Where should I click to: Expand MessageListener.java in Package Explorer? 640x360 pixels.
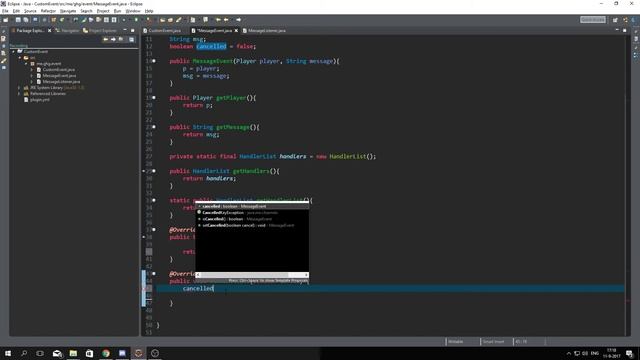tap(32, 82)
